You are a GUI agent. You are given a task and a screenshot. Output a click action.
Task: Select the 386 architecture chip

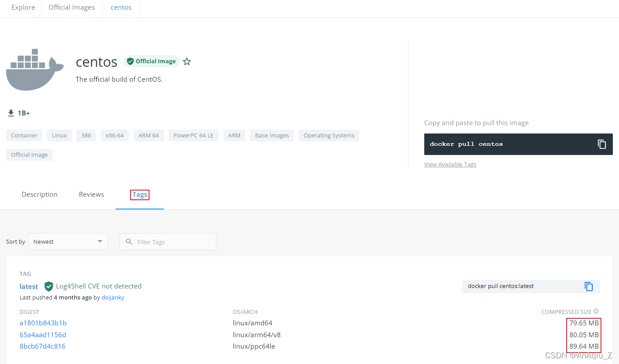(x=86, y=135)
